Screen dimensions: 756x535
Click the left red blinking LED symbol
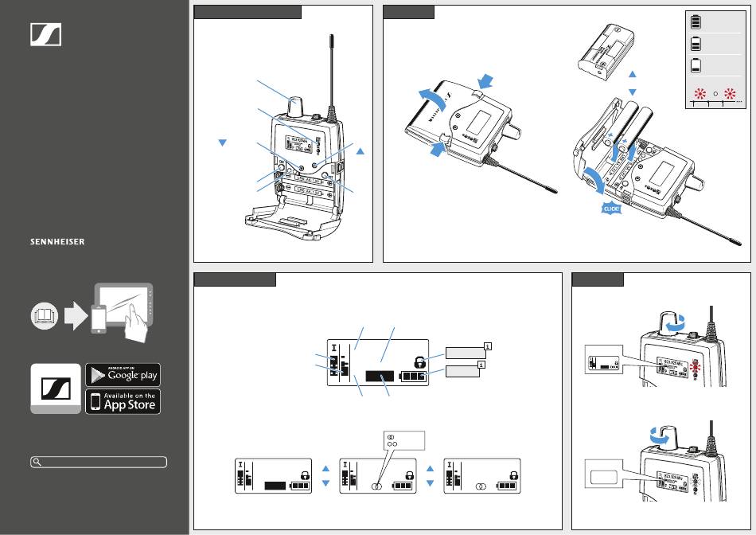pos(699,94)
